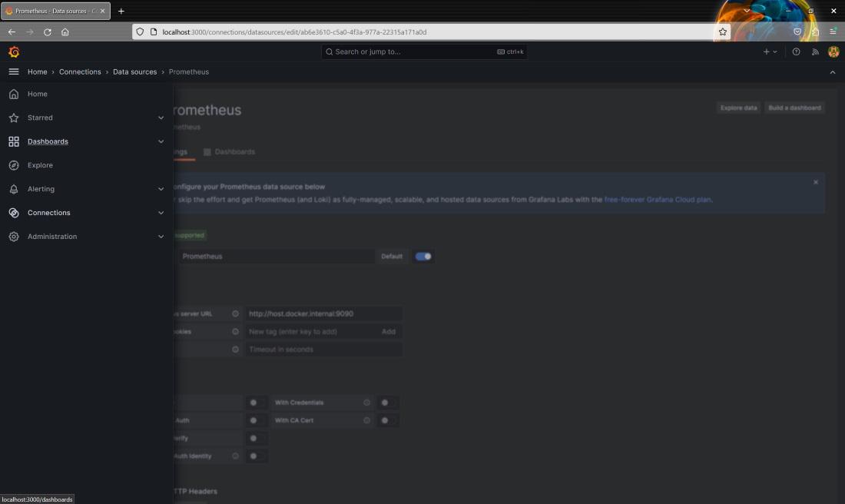Expand the Alerting section chevron
845x504 pixels.
(x=161, y=189)
